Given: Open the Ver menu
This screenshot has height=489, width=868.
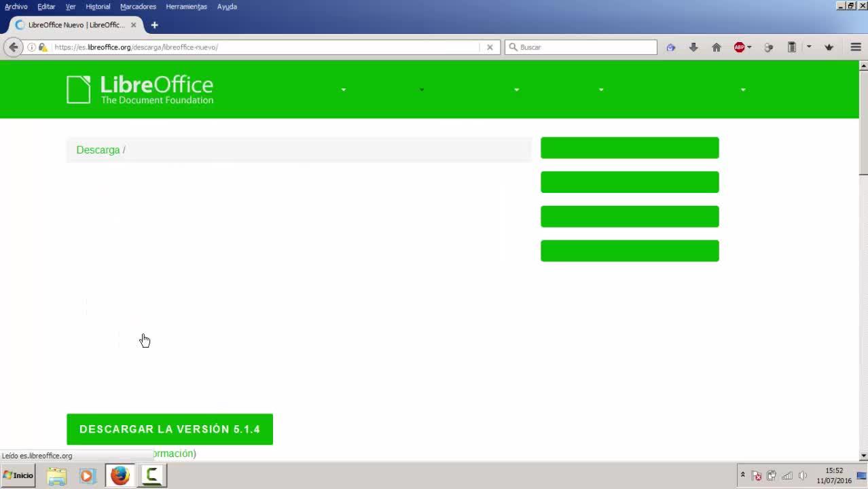Looking at the screenshot, I should 71,6.
